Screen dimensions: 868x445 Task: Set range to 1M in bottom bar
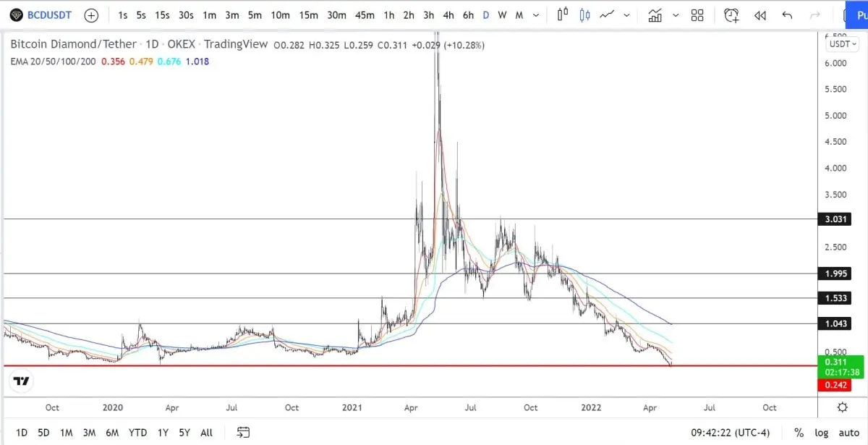point(66,433)
